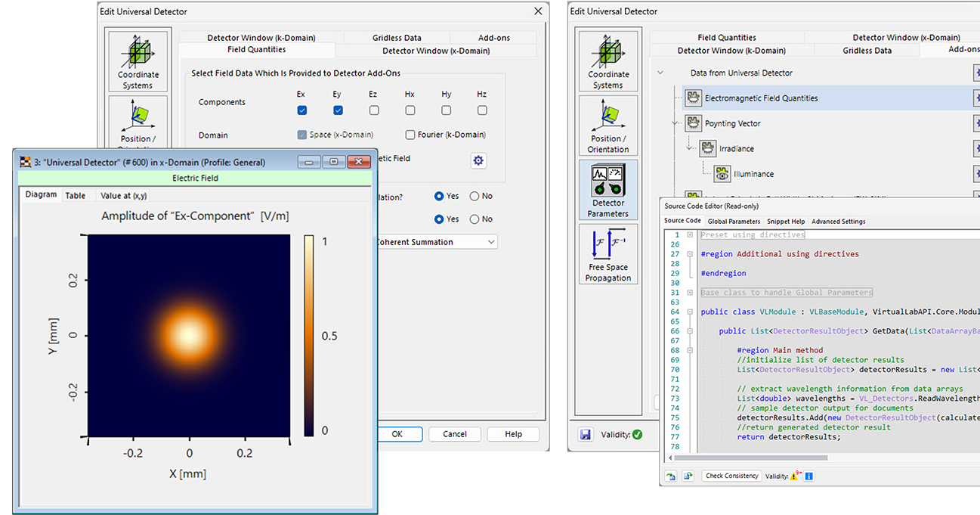This screenshot has height=515, width=980.
Task: Uncheck the Ex component checkbox
Action: (x=301, y=110)
